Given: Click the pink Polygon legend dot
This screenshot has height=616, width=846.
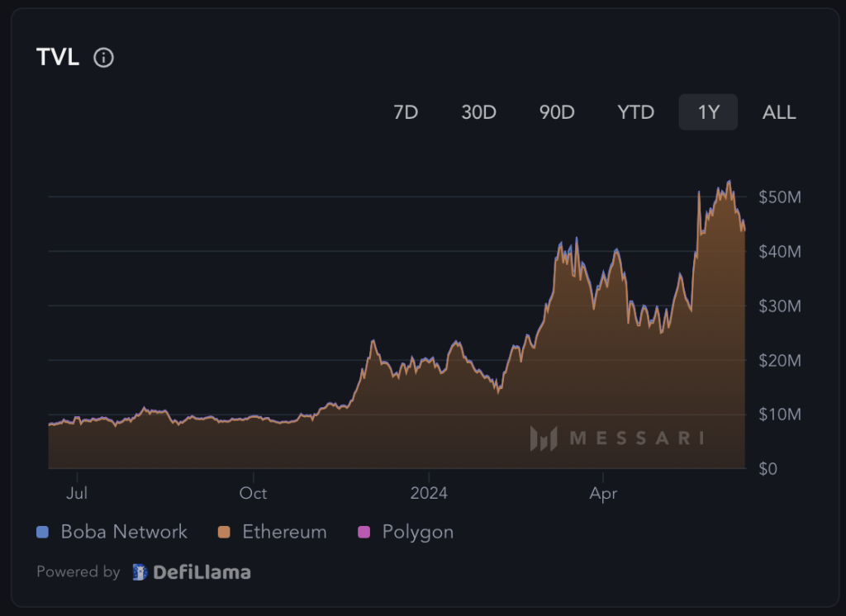Looking at the screenshot, I should (x=365, y=532).
